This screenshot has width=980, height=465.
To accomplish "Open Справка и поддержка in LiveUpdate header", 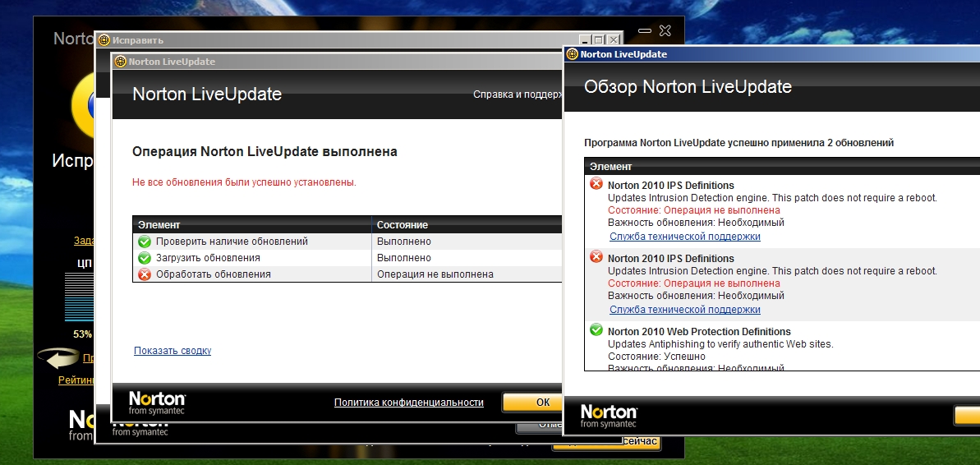I will (518, 94).
